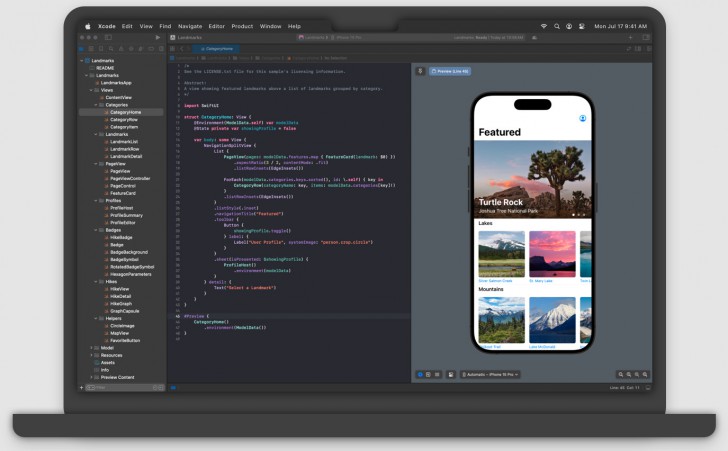Click the plus Library button in toolbar

click(630, 37)
